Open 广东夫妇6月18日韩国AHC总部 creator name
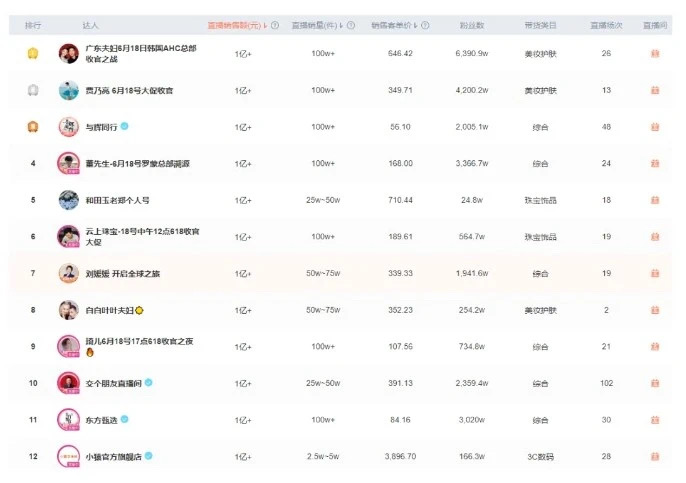686x483 pixels. point(141,53)
